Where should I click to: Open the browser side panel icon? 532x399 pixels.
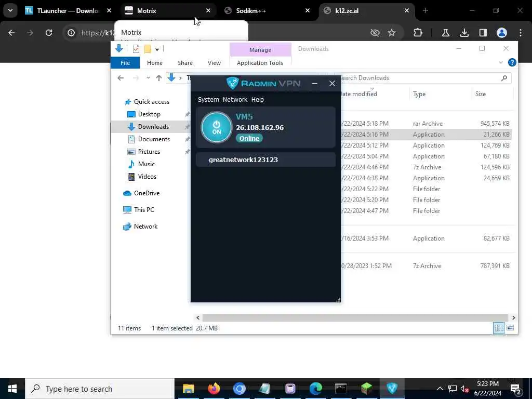tap(483, 33)
